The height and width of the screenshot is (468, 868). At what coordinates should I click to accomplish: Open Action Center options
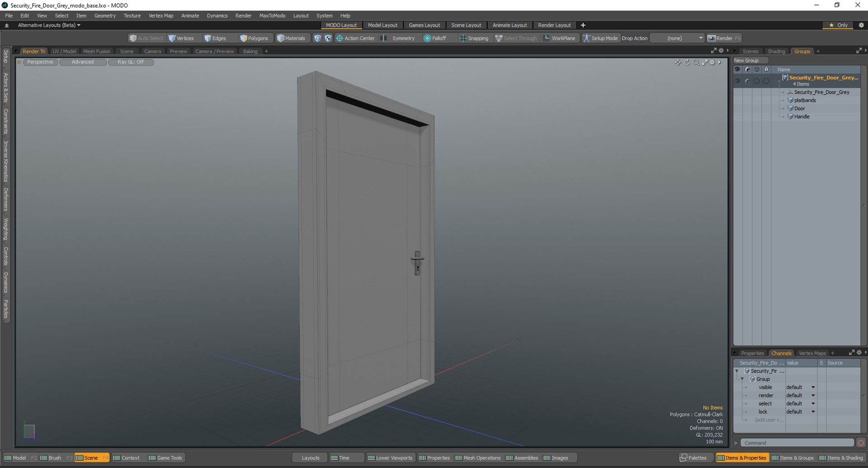tap(355, 38)
